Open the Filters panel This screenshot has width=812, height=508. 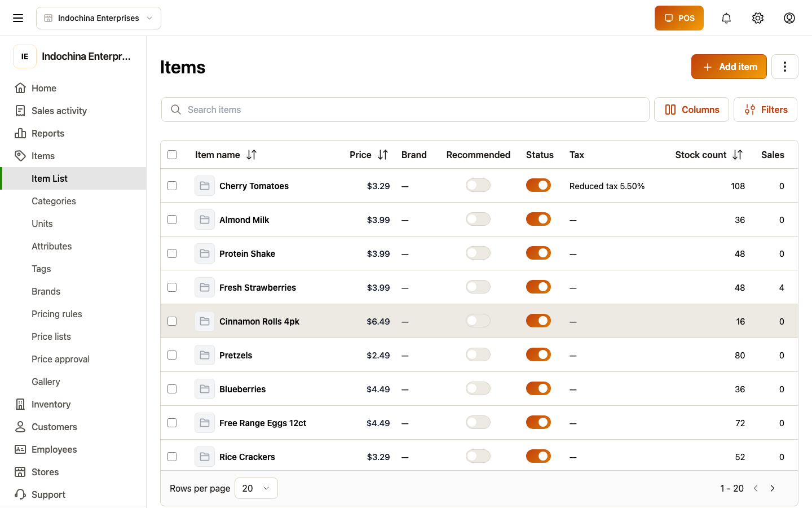[765, 110]
